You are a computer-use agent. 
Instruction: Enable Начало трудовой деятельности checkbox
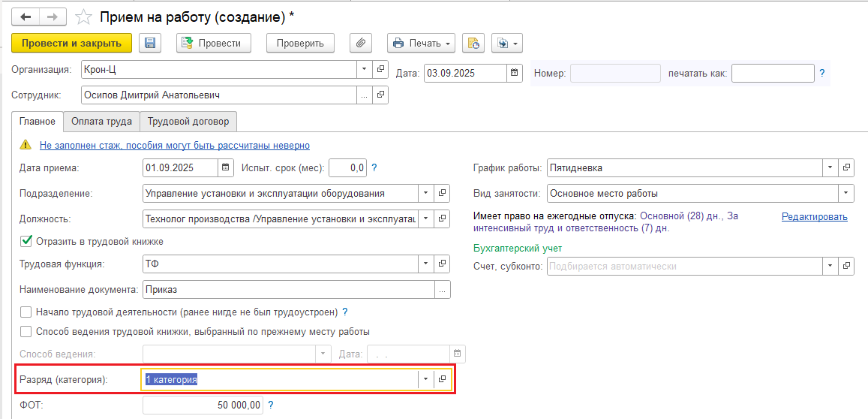(26, 312)
